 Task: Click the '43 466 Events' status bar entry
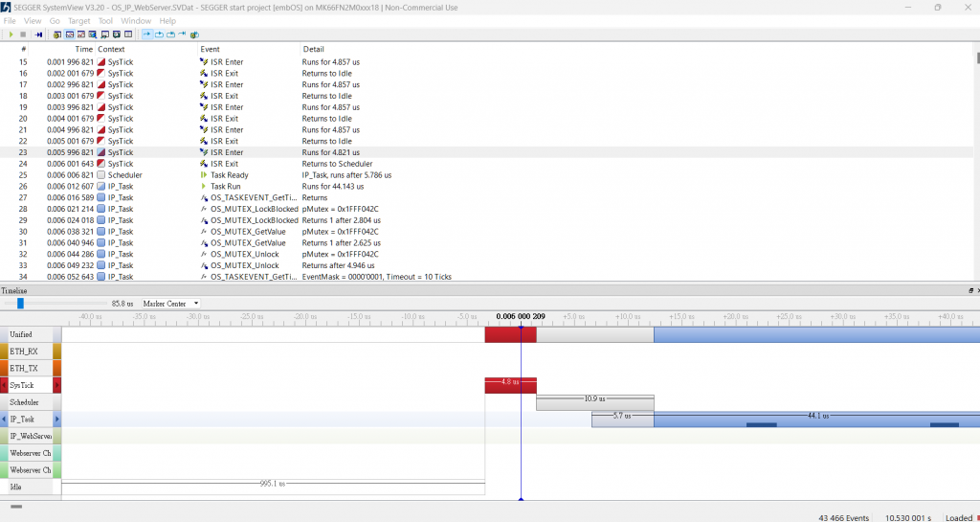click(843, 517)
